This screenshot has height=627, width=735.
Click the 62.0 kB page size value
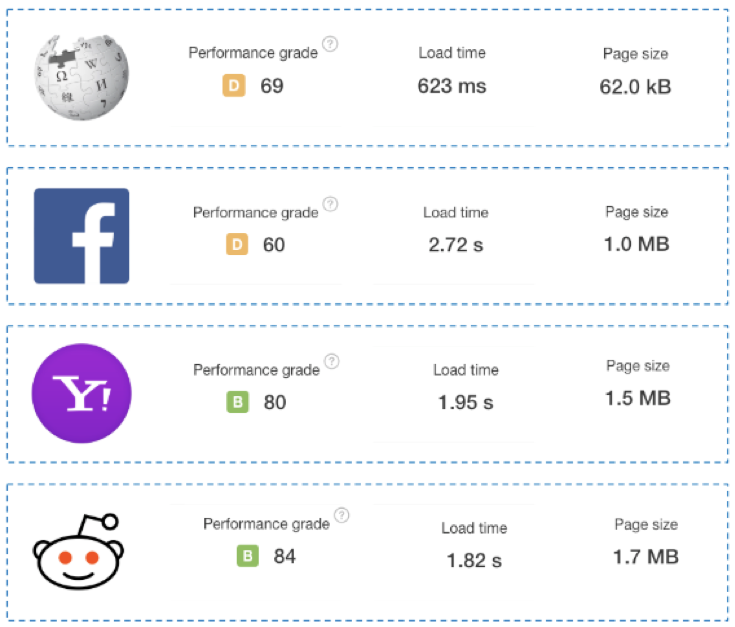(x=635, y=86)
